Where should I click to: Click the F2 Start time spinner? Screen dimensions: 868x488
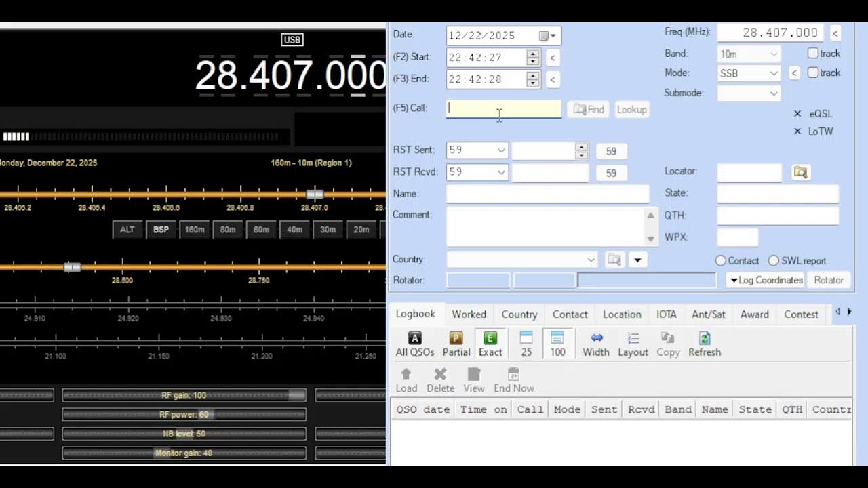(x=533, y=58)
